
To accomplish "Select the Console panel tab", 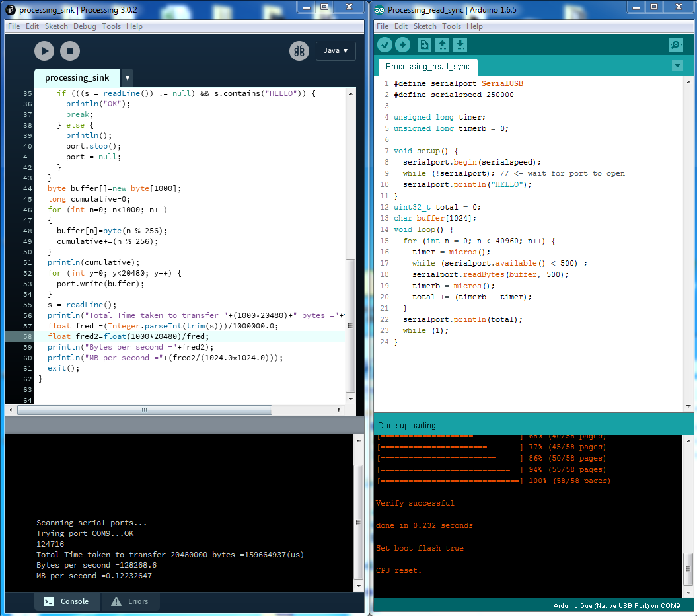I will (66, 601).
